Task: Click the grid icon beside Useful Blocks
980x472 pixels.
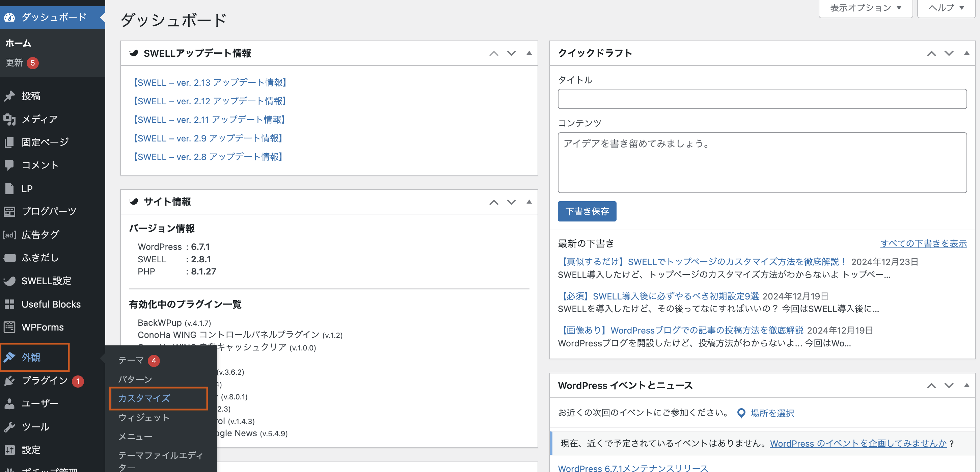Action: point(9,304)
